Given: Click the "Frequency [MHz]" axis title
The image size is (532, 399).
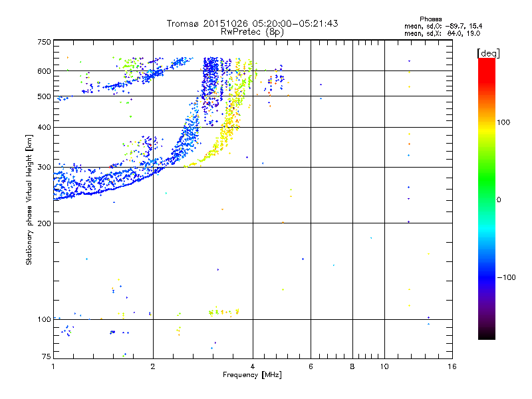Looking at the screenshot, I should (x=252, y=375).
